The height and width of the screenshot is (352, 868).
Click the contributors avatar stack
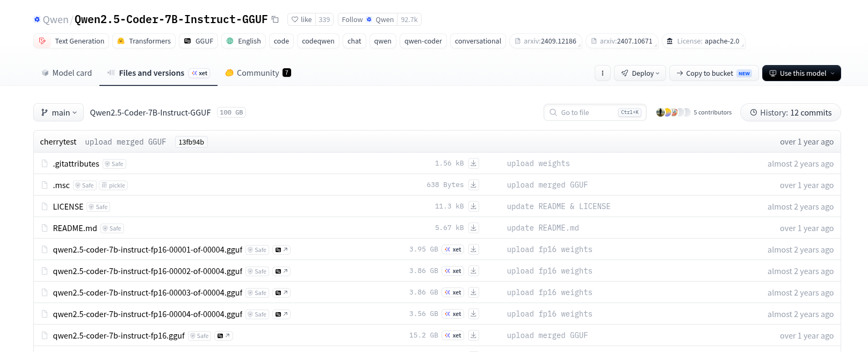click(x=673, y=112)
